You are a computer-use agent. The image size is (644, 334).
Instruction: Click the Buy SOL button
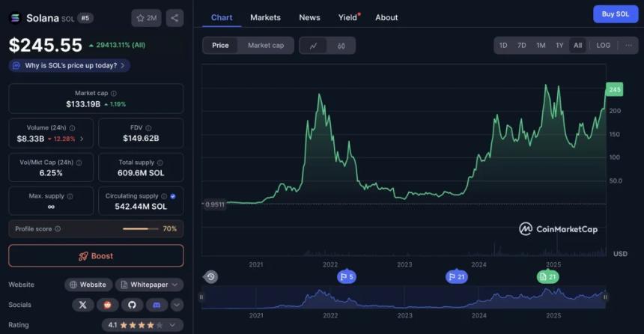pos(616,14)
